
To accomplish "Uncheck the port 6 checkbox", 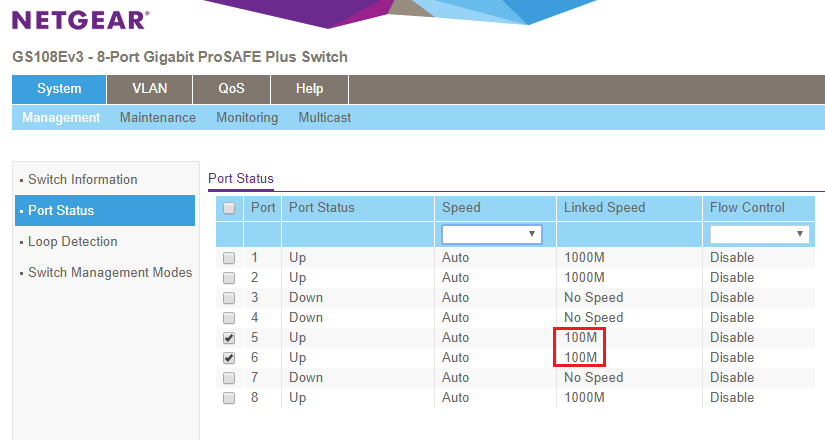I will [229, 358].
